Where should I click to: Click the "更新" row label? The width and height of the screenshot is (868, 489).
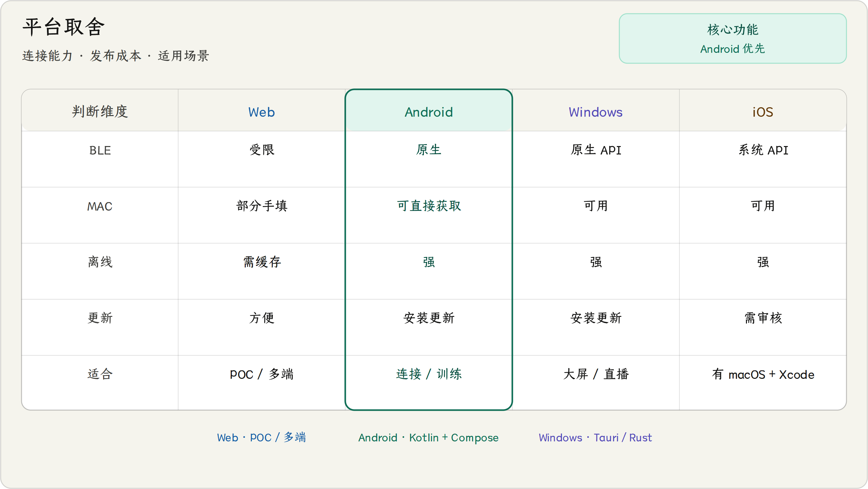tap(100, 318)
